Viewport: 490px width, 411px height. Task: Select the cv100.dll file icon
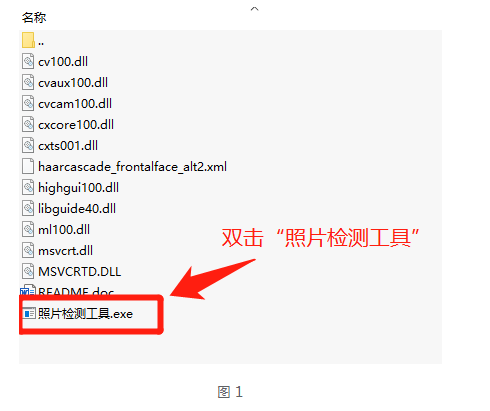(28, 61)
